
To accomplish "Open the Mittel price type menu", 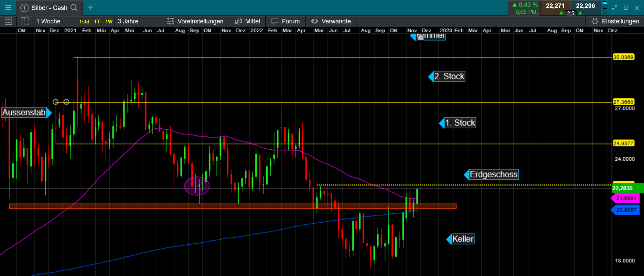I will 247,21.
